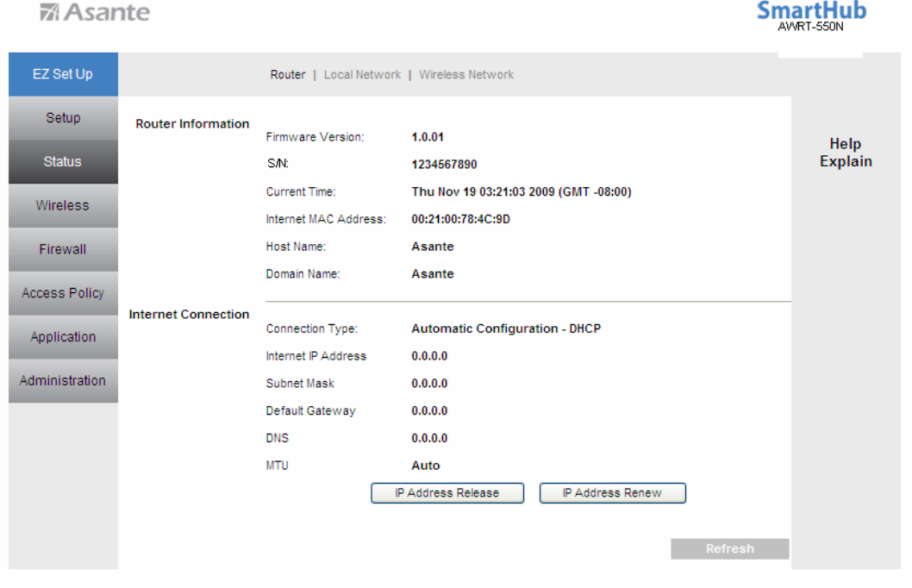Open the Firewall settings
The image size is (912, 588).
point(63,249)
